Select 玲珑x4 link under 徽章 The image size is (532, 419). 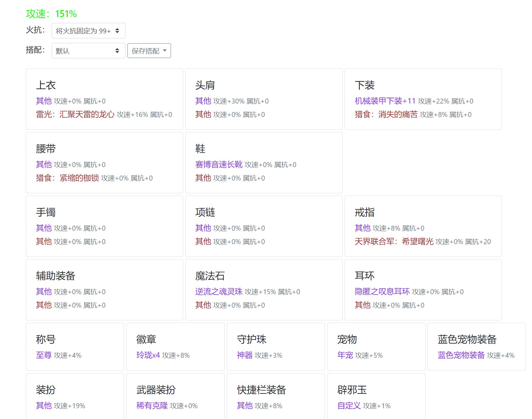point(148,355)
